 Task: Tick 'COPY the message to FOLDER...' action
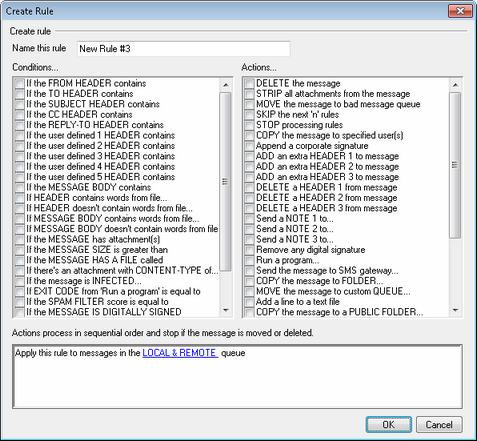pyautogui.click(x=249, y=281)
